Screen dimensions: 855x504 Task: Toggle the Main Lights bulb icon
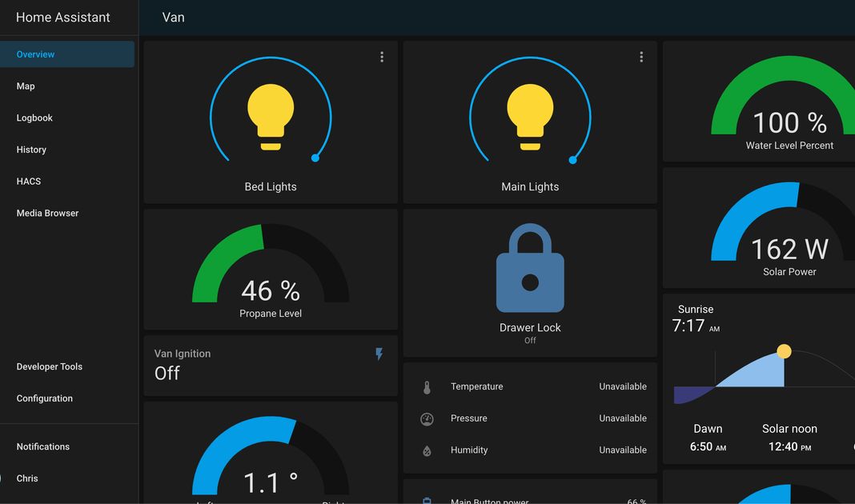(530, 118)
